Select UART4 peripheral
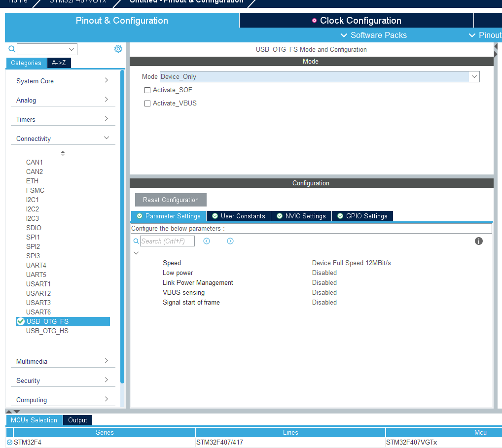This screenshot has width=502, height=448. [36, 265]
